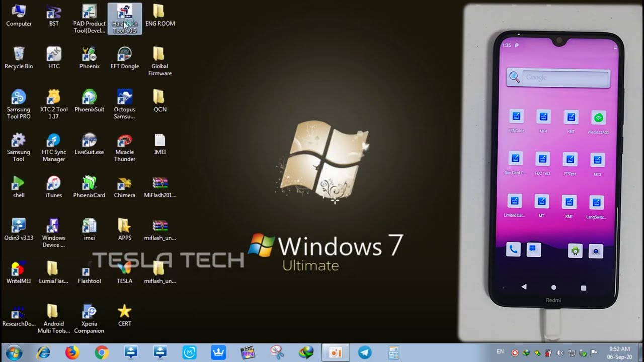Open Firefox from the taskbar
The image size is (644, 362).
[x=72, y=353]
